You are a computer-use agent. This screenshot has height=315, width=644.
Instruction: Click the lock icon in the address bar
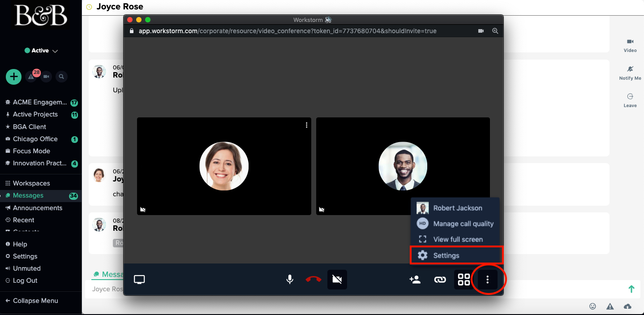click(x=132, y=31)
